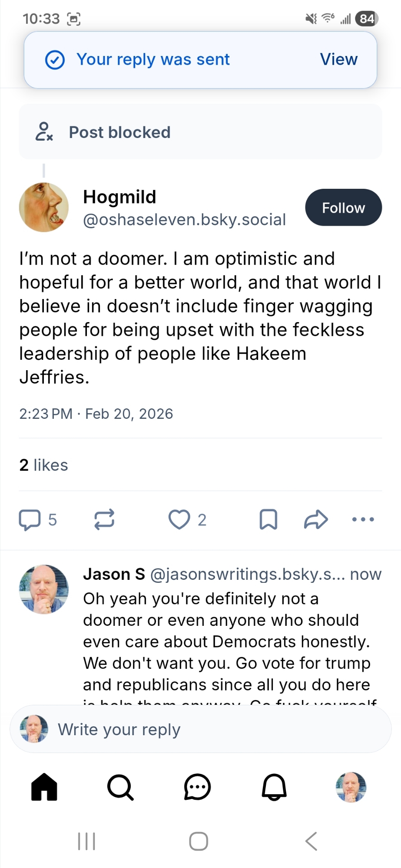Tap the Post blocked notice
Screen dimensions: 401x868
click(200, 132)
